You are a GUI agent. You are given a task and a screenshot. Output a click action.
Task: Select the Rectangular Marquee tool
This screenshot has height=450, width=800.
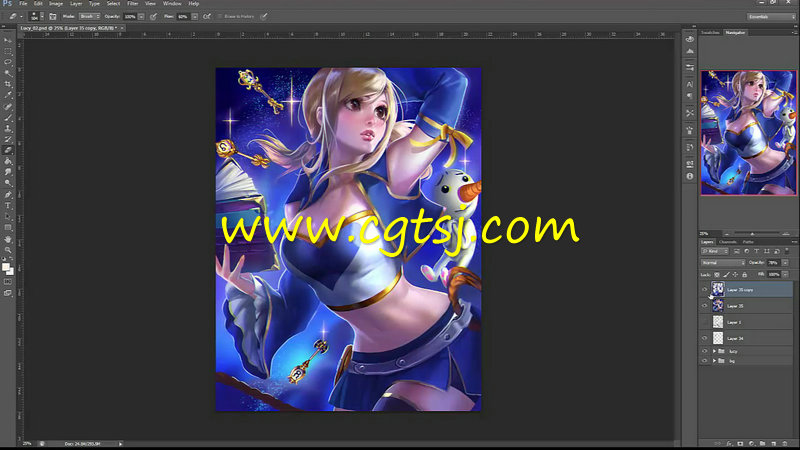(8, 52)
